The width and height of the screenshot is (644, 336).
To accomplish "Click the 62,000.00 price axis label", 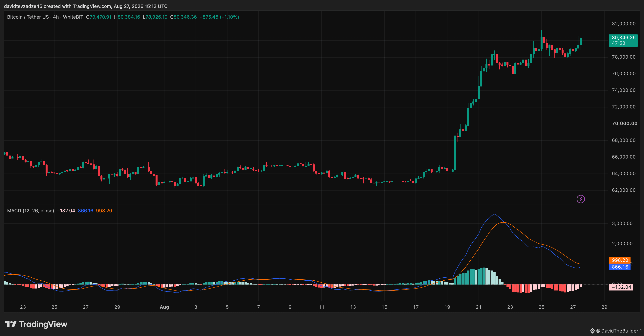I will (x=624, y=190).
